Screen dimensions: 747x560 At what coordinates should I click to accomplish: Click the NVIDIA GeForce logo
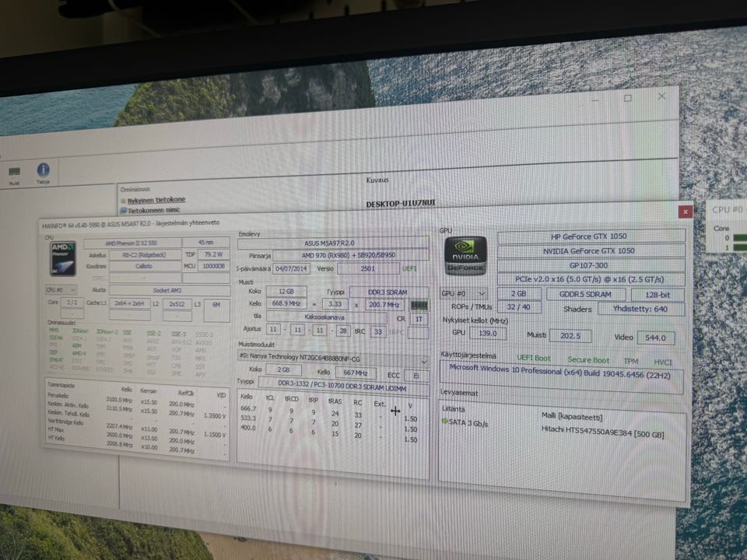(465, 256)
